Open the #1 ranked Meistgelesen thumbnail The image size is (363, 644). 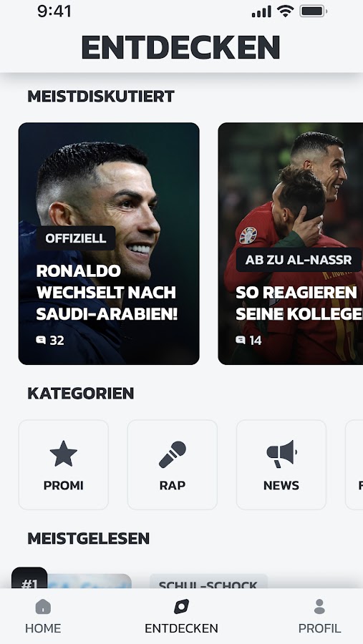72,580
